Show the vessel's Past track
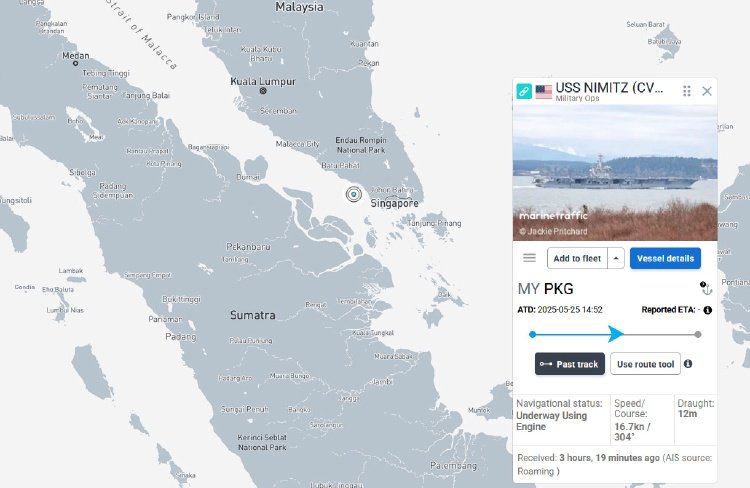The width and height of the screenshot is (750, 488). [x=569, y=364]
